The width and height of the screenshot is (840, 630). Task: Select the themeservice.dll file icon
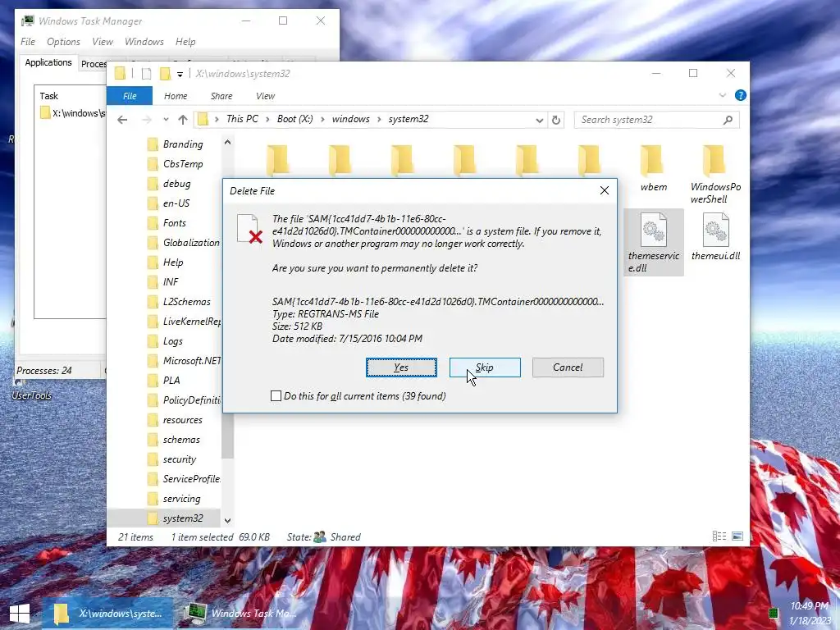coord(654,242)
